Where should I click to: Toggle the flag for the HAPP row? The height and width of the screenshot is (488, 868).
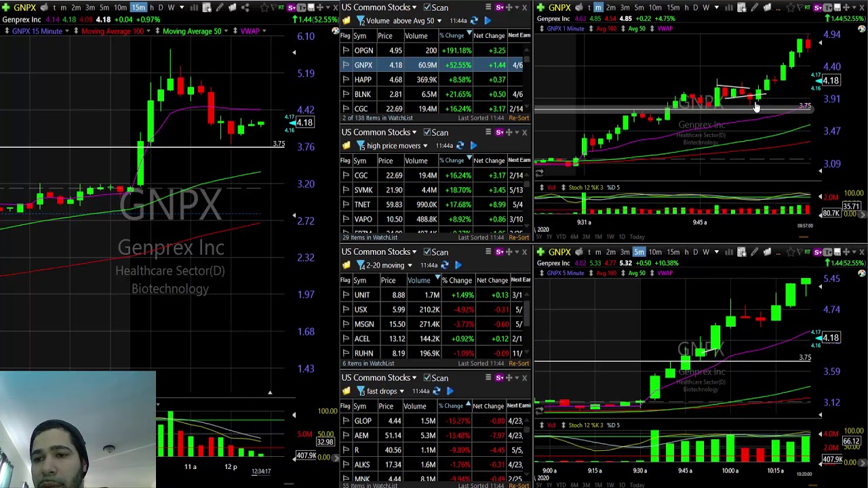coord(346,79)
